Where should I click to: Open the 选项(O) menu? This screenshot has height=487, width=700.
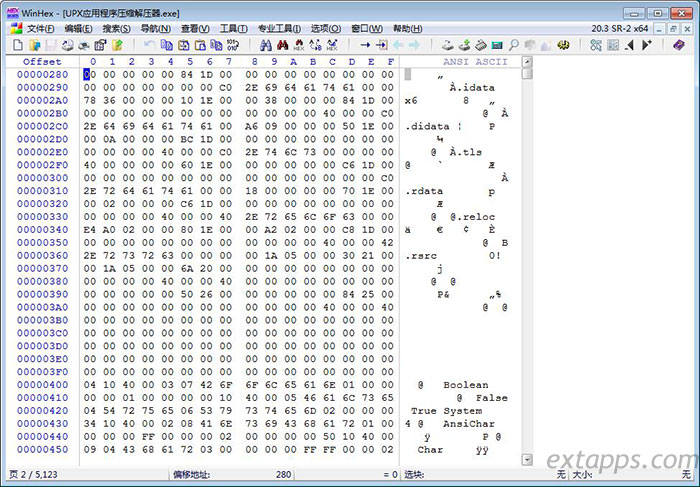[x=326, y=29]
